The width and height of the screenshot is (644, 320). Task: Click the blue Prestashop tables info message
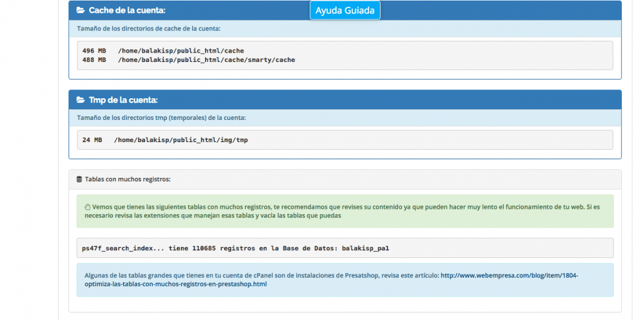pos(345,280)
